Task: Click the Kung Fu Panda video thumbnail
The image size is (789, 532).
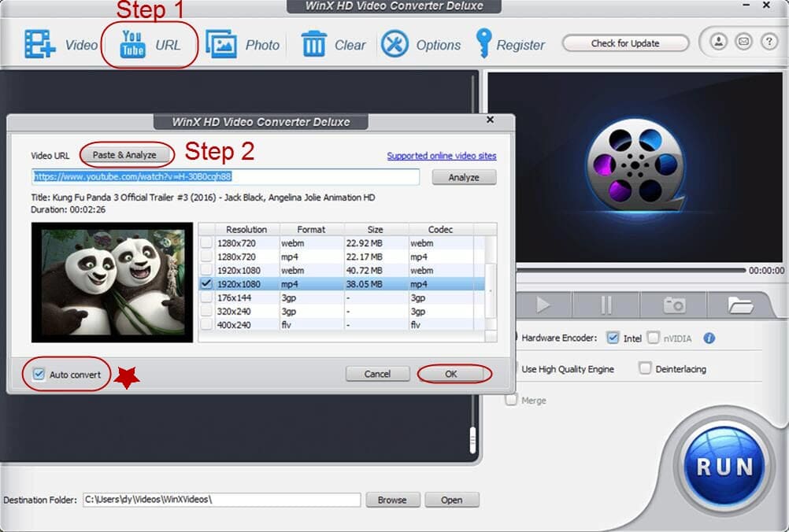Action: point(112,283)
